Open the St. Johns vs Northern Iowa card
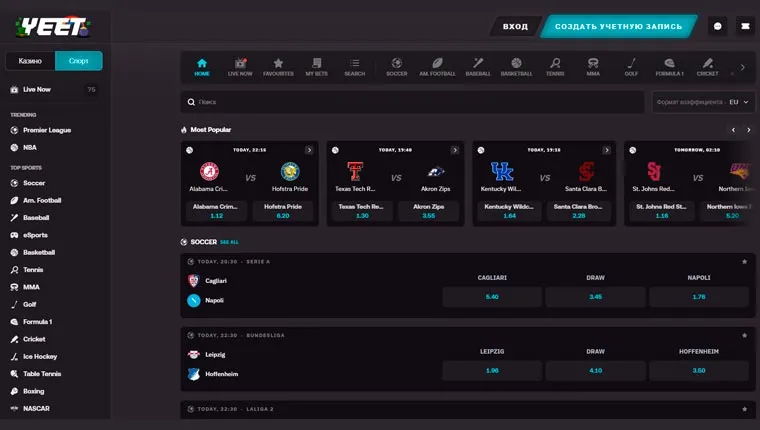Viewport: 760px width, 430px height. pyautogui.click(x=689, y=183)
